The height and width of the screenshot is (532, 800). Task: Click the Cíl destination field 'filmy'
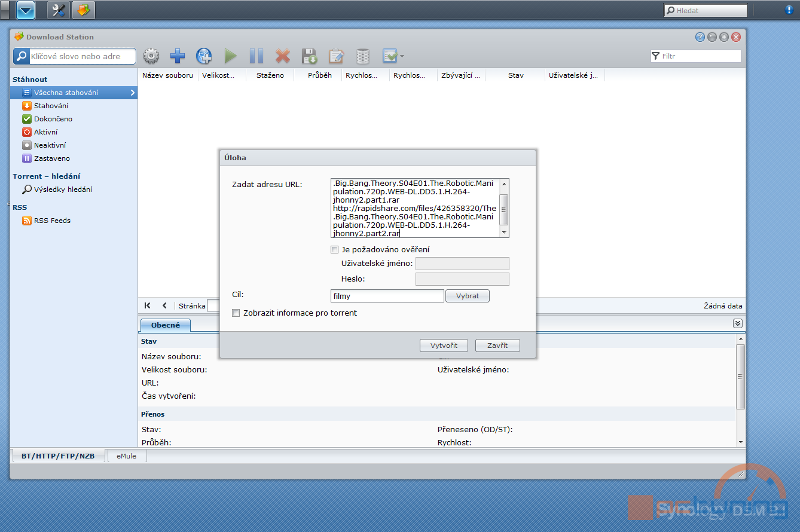pos(387,296)
